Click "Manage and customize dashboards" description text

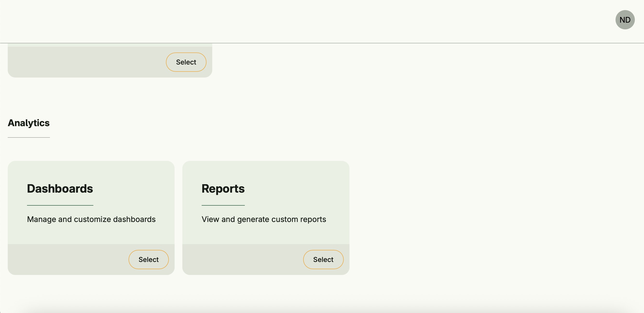pos(91,219)
